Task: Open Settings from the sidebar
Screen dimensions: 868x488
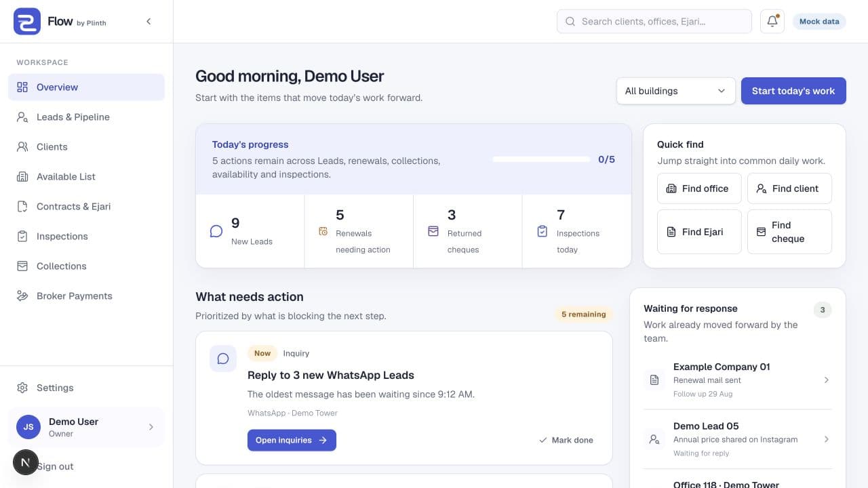Action: [x=86, y=388]
